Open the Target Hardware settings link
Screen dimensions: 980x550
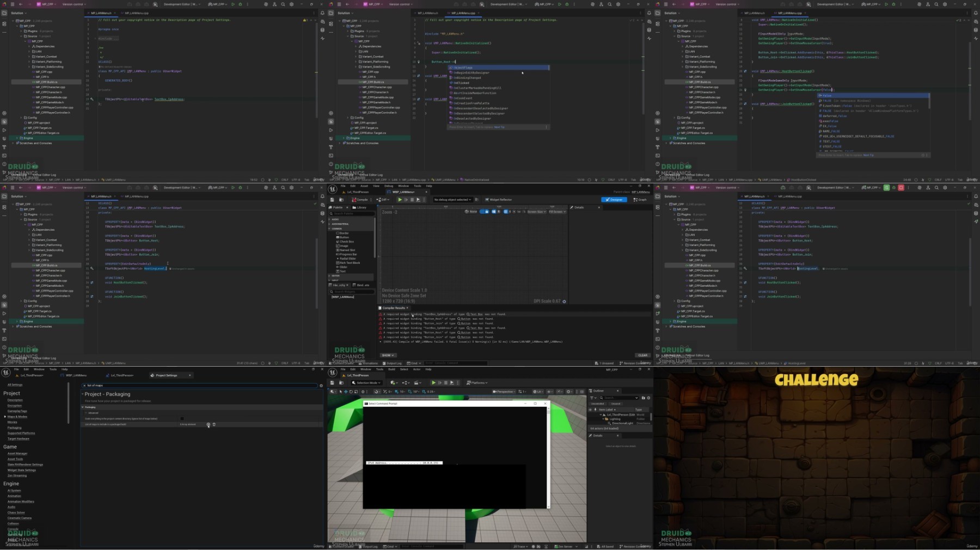19,438
